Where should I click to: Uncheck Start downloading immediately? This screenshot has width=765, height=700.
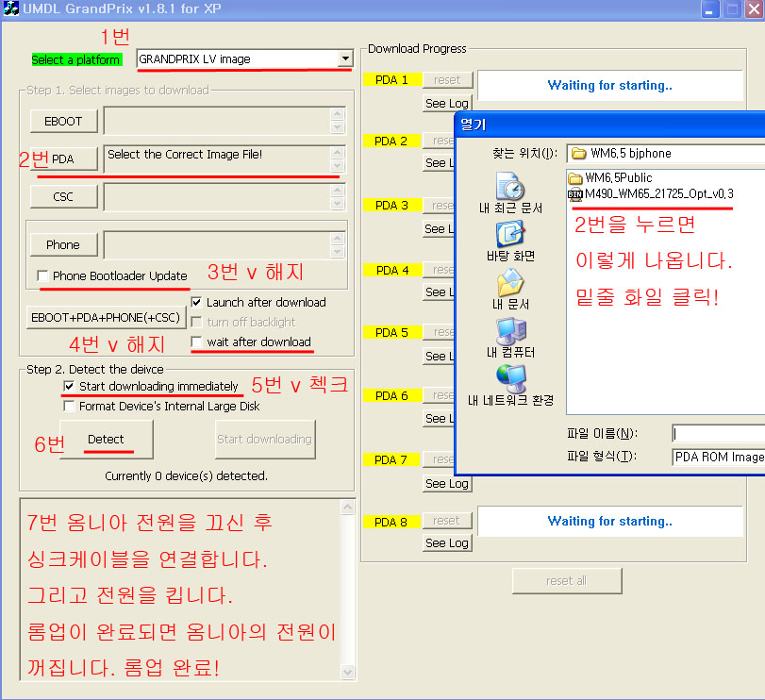click(69, 387)
